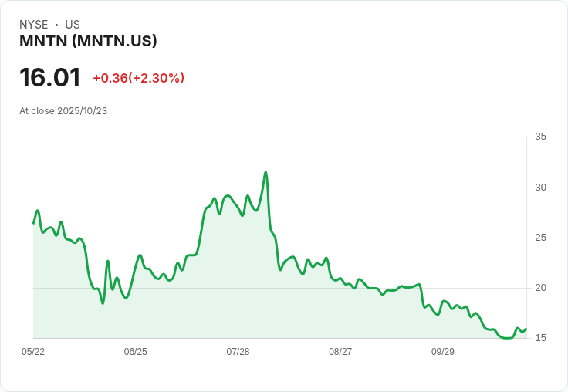The image size is (568, 392).
Task: Click the 15 y-axis label
Action: pos(541,338)
